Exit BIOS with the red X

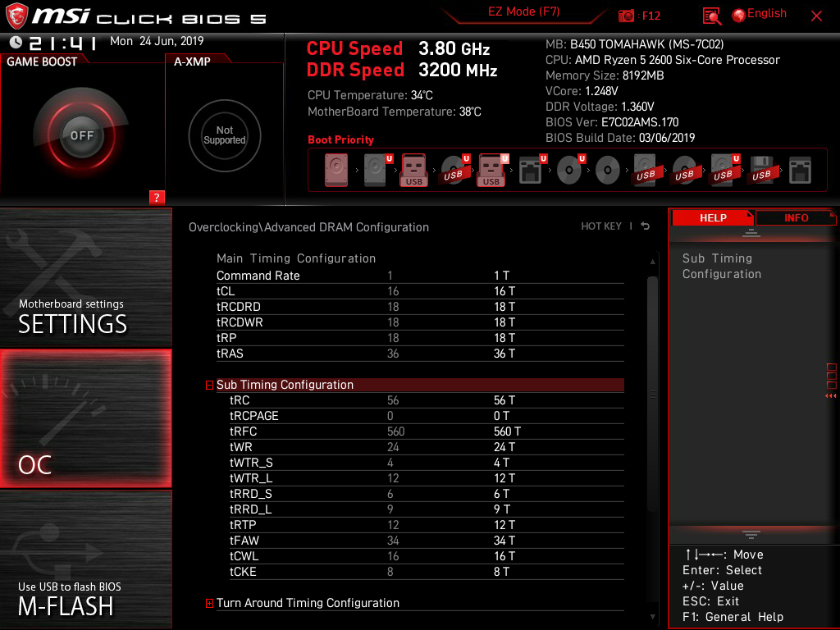816,16
